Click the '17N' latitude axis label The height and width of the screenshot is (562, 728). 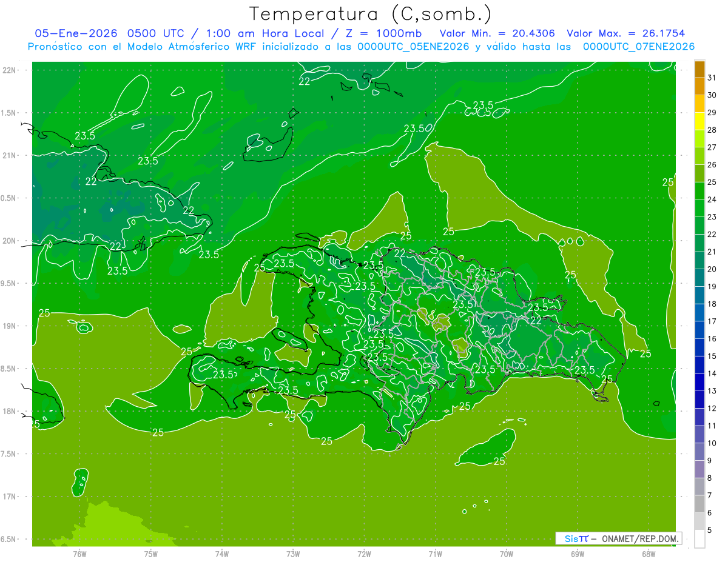click(x=9, y=497)
